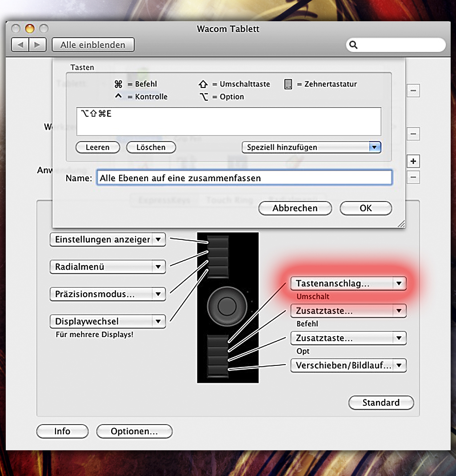Click into the Name text field
The image size is (456, 476).
click(244, 178)
